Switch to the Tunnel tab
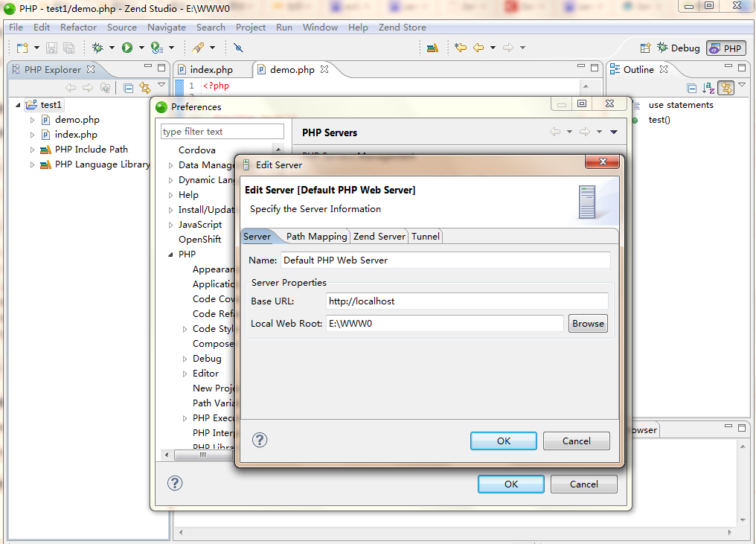 [426, 237]
